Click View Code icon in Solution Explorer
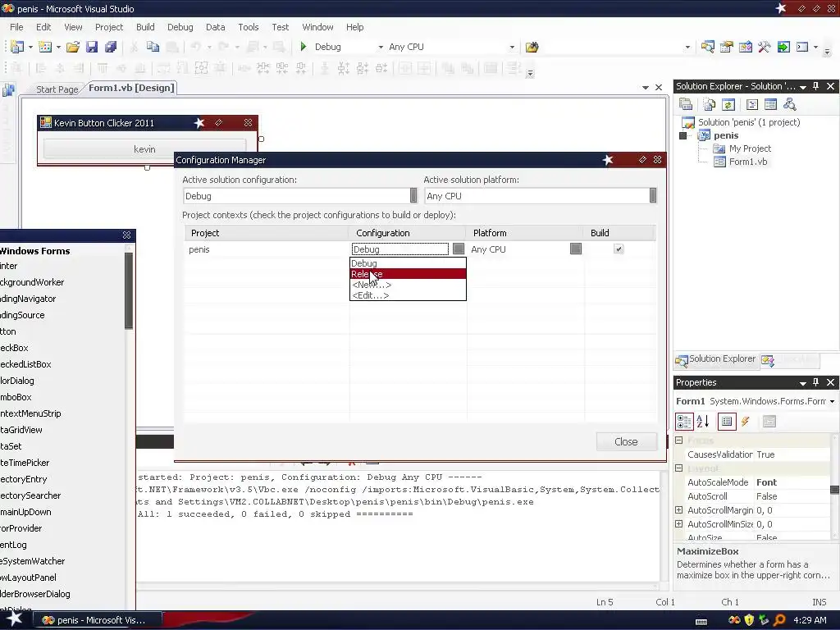This screenshot has height=630, width=840. [x=751, y=104]
